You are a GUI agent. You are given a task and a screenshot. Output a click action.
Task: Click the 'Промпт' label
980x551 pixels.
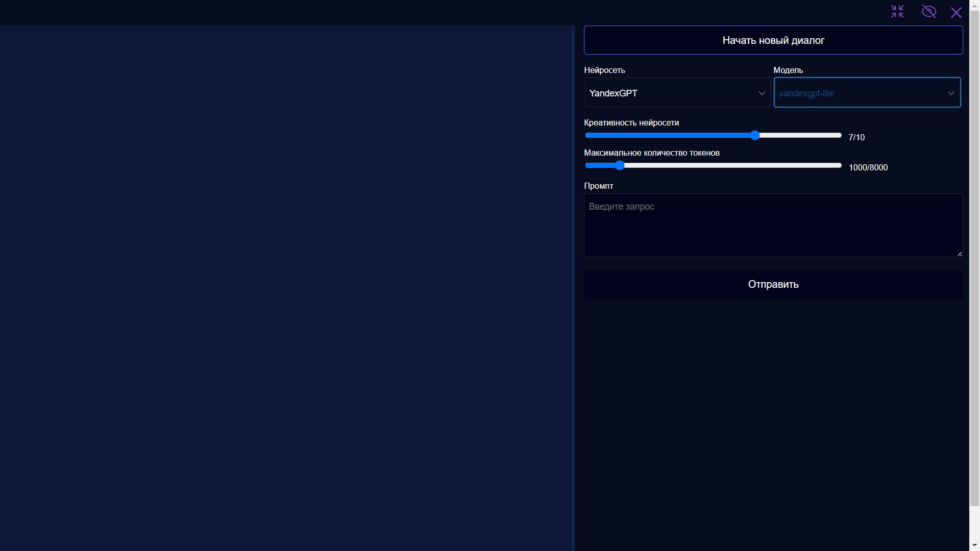(x=598, y=186)
